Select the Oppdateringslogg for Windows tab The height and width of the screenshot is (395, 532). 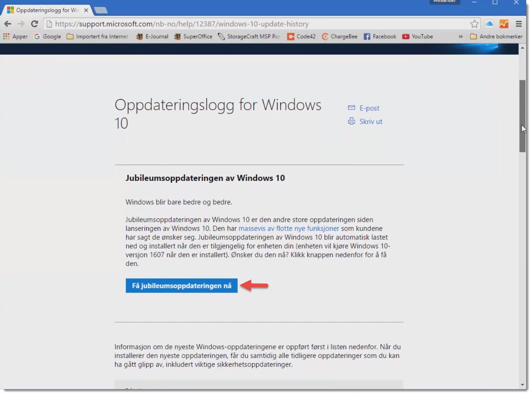pos(48,10)
